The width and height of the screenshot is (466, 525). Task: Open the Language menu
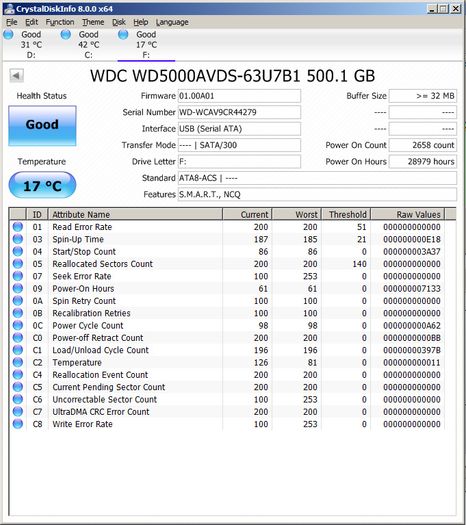click(x=172, y=22)
